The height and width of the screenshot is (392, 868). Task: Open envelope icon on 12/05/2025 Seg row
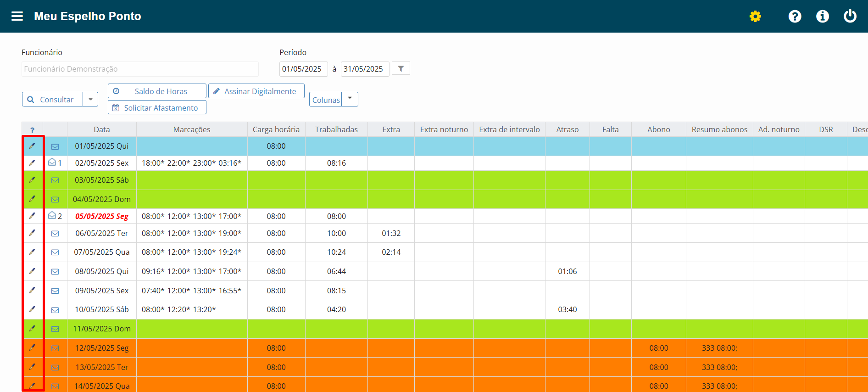point(55,348)
